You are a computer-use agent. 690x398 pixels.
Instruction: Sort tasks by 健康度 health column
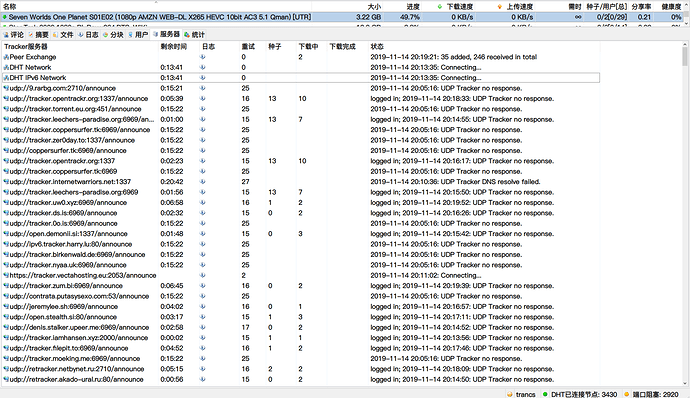click(672, 7)
